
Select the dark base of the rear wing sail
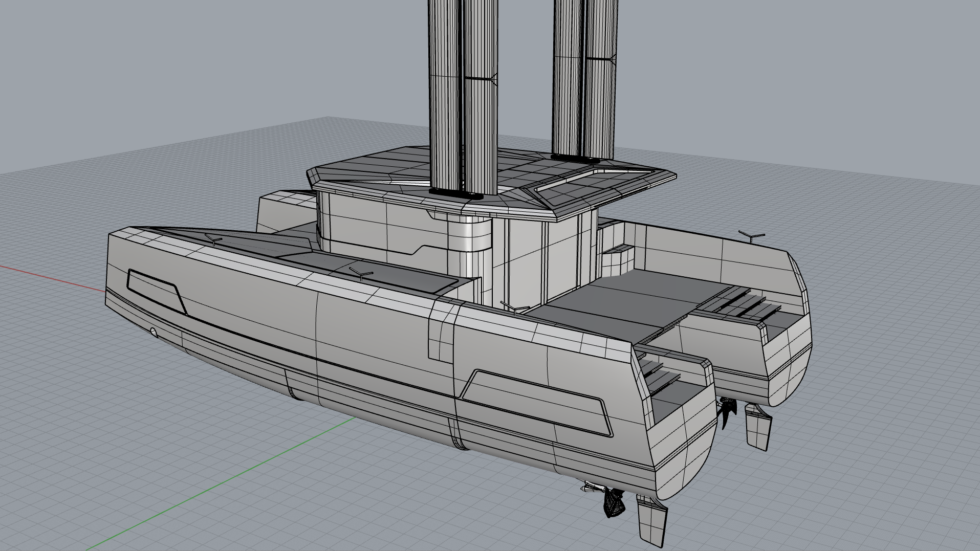click(575, 158)
